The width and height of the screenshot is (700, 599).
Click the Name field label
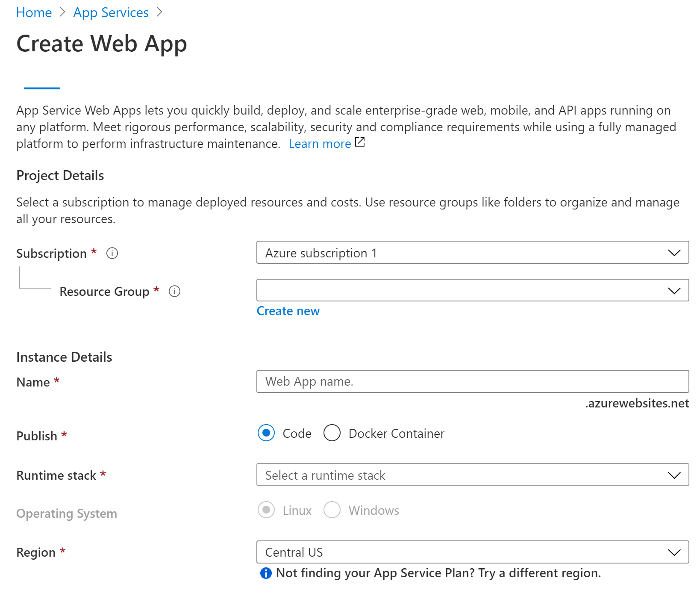33,382
